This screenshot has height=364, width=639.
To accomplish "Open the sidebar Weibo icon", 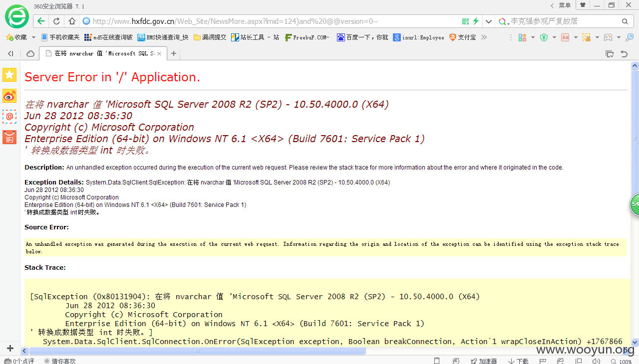I will [x=9, y=96].
